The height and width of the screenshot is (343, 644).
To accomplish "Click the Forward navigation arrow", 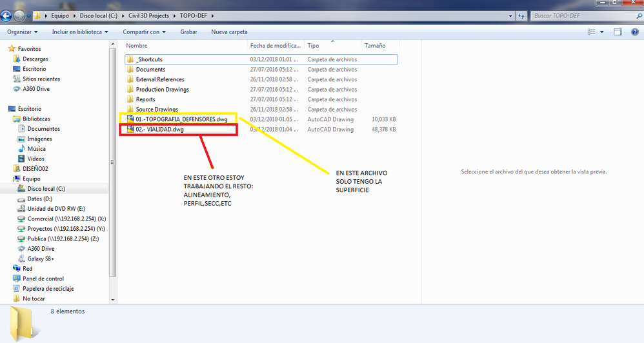I will click(19, 16).
